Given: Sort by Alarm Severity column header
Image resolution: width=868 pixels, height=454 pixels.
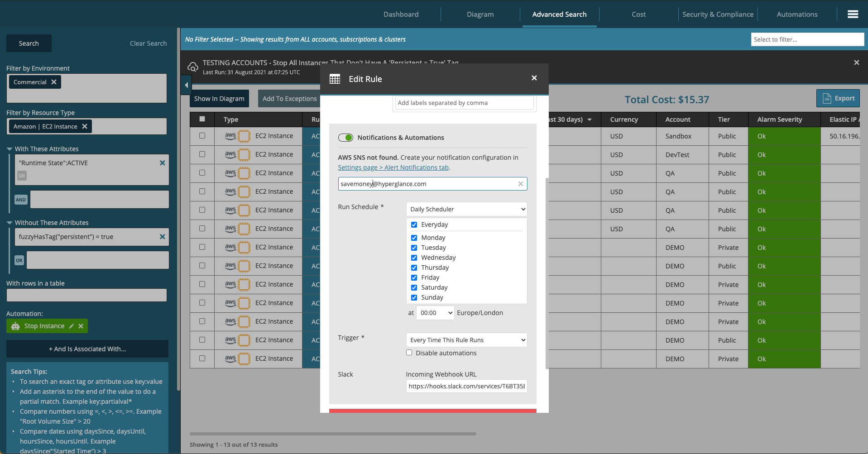Looking at the screenshot, I should click(x=779, y=119).
